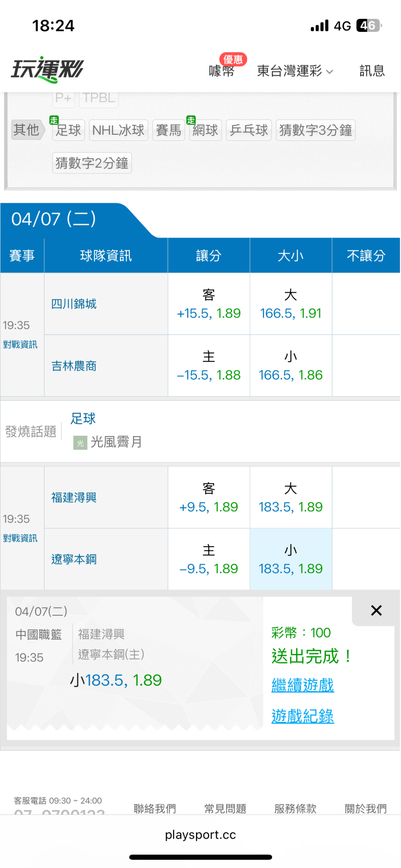Deselect 小 183.5 under bet for 遼寧本鋼

tap(291, 559)
